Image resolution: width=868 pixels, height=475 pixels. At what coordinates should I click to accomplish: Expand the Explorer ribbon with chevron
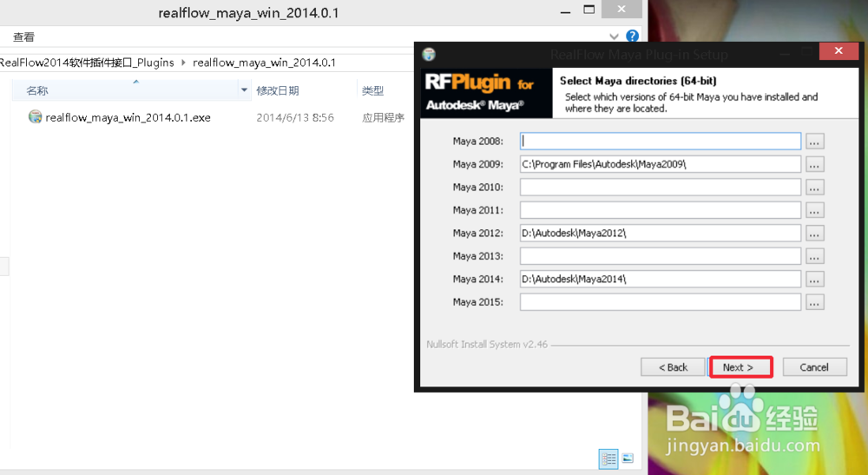614,36
